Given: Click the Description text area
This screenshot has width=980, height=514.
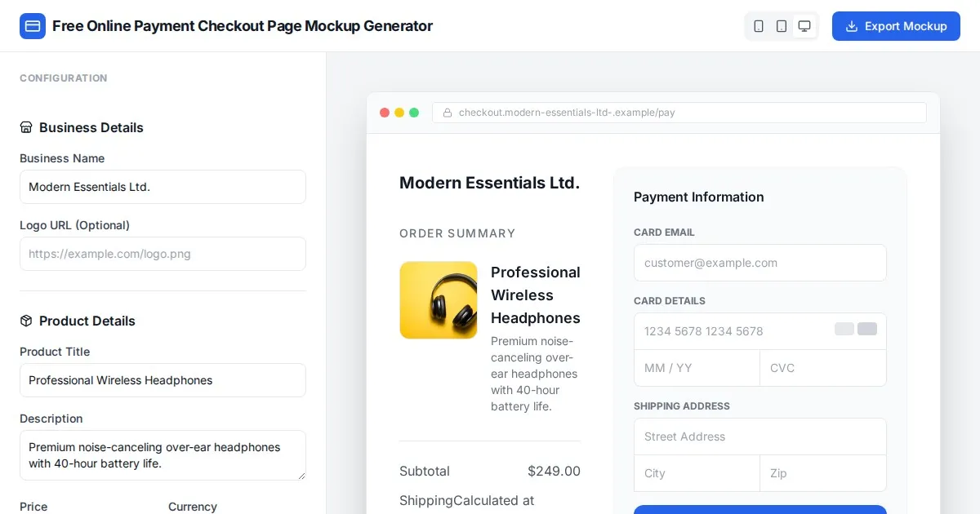Looking at the screenshot, I should pyautogui.click(x=163, y=455).
